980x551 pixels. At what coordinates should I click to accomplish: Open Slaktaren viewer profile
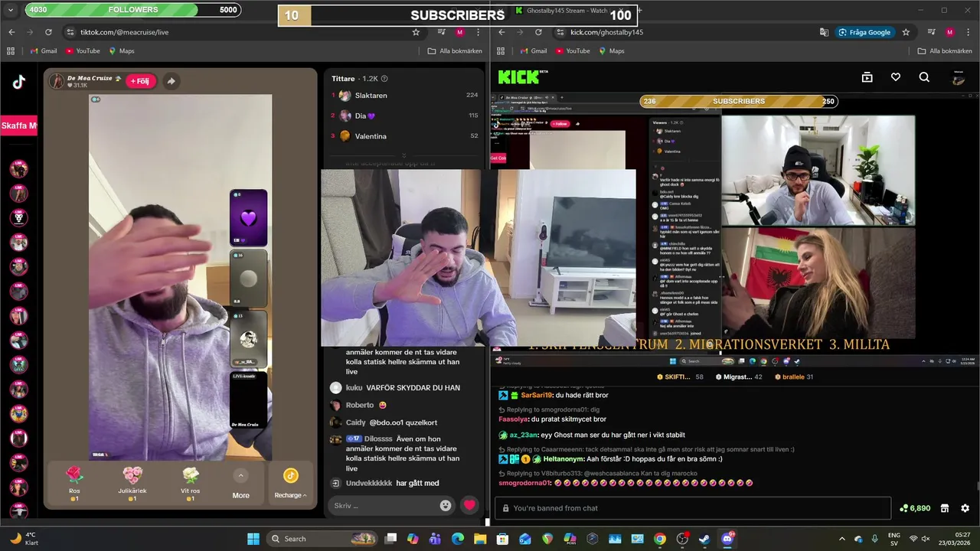click(371, 96)
